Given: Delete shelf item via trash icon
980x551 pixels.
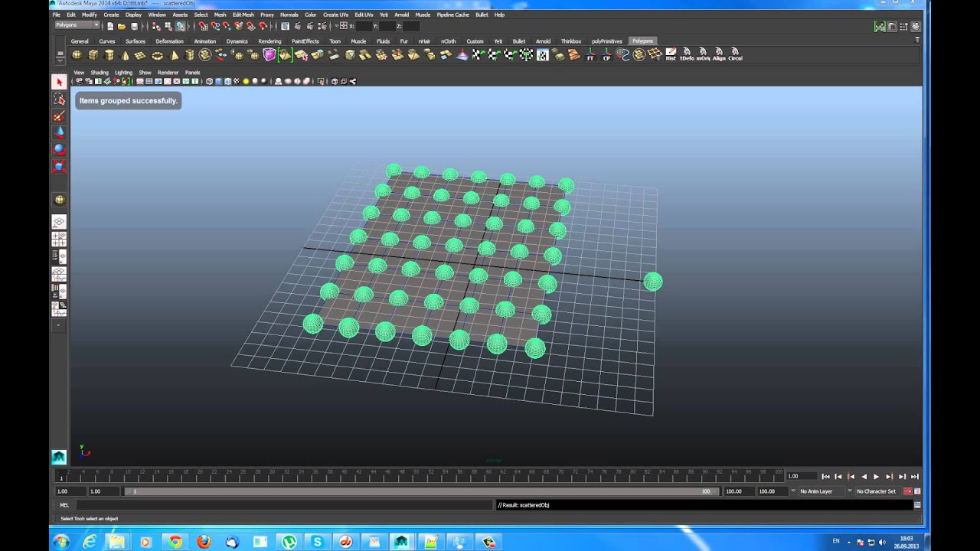Looking at the screenshot, I should (x=917, y=40).
